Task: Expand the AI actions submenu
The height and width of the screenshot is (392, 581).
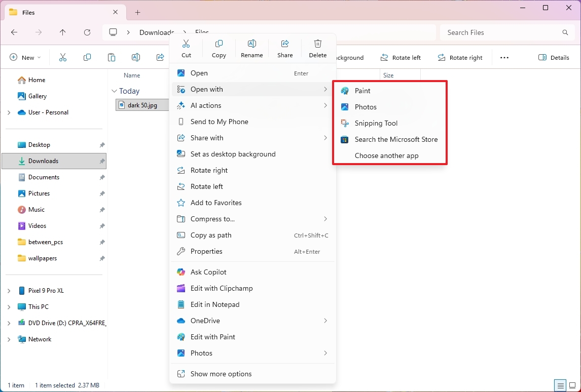Action: [x=325, y=105]
